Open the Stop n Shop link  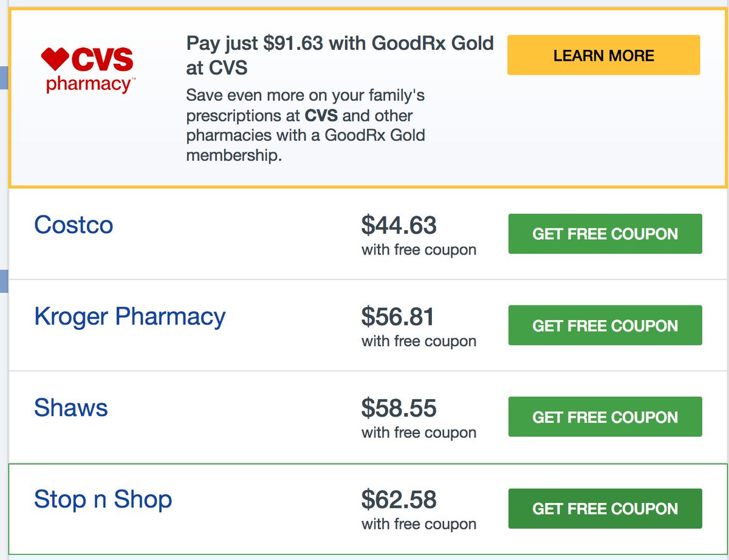104,499
